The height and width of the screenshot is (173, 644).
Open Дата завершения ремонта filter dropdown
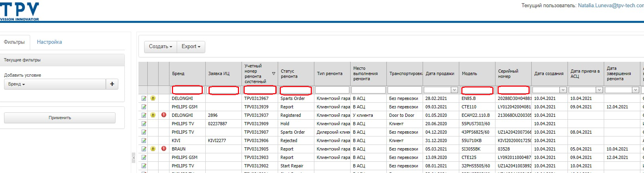[x=636, y=90]
